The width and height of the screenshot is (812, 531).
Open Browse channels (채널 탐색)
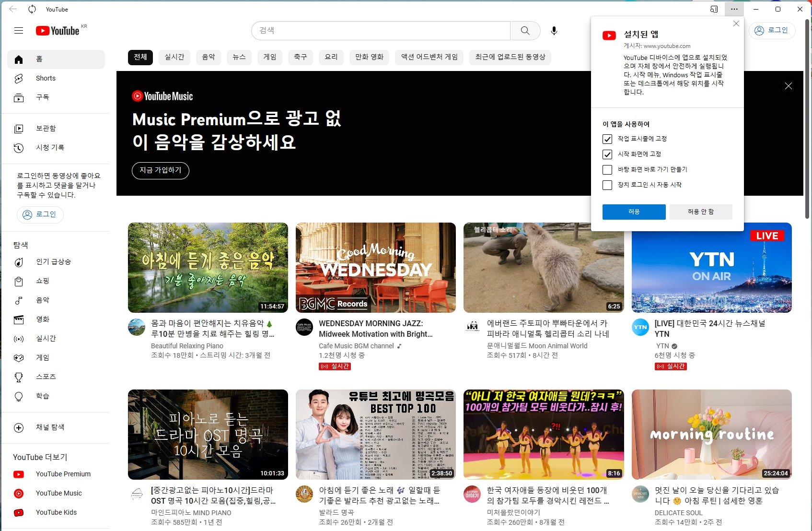tap(56, 427)
